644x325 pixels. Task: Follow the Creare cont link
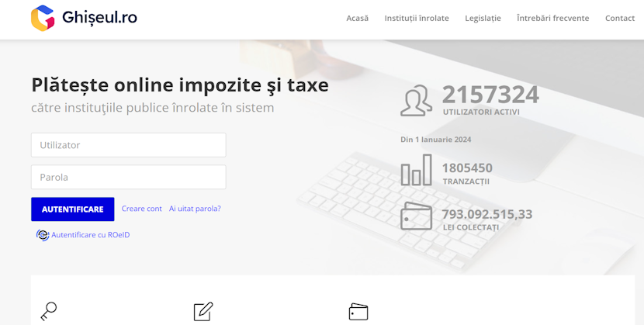coord(142,209)
